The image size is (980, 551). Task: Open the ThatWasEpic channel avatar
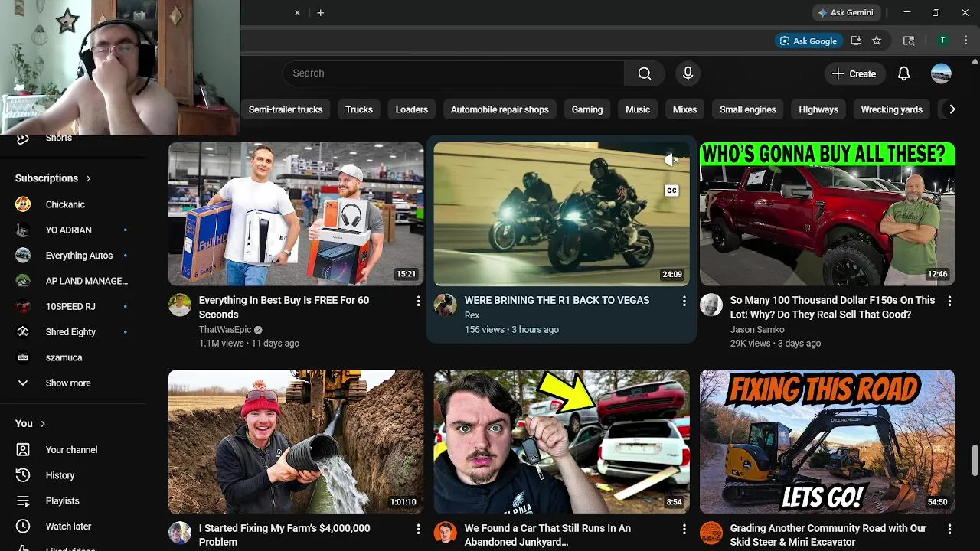tap(180, 305)
